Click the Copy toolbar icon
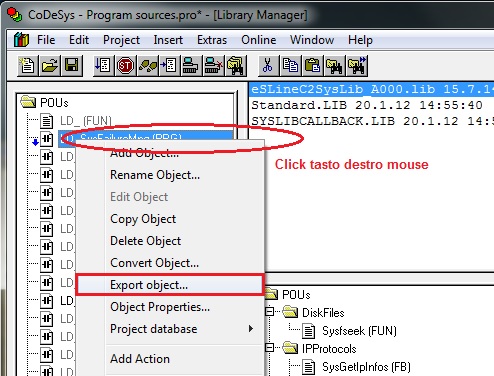Screen dimensions: 494x376 [290, 65]
